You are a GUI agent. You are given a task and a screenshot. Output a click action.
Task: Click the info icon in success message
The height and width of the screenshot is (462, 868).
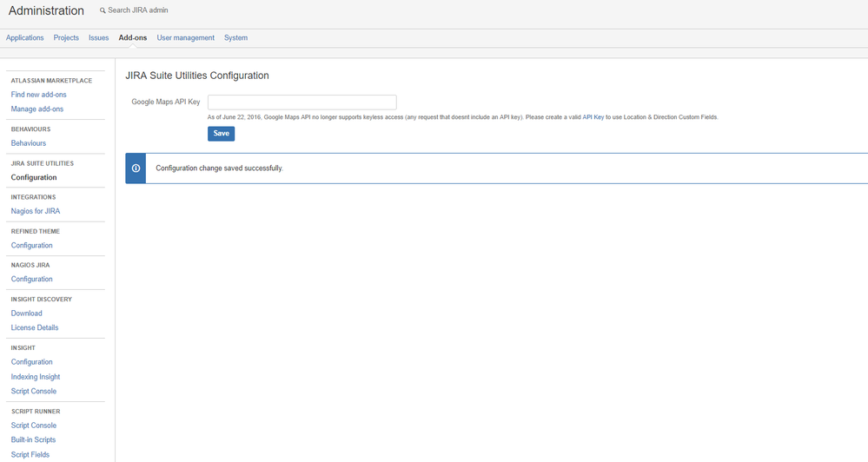click(136, 168)
